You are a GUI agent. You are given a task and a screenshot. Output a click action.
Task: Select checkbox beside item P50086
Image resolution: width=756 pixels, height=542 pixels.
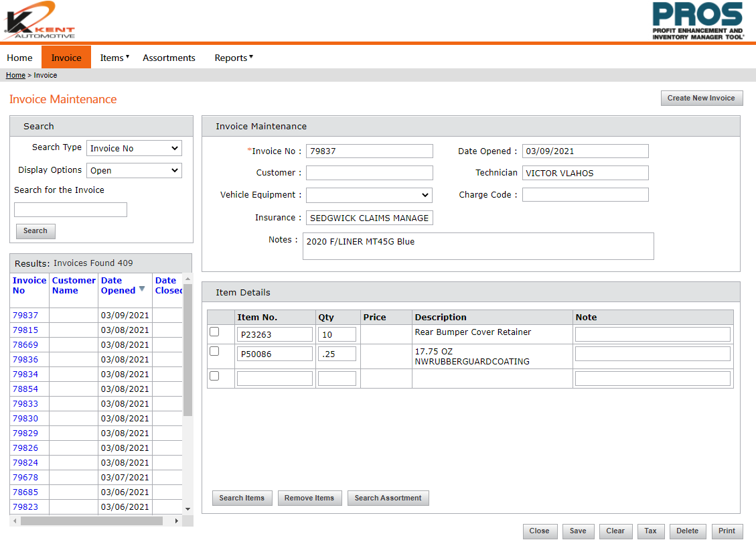[214, 351]
